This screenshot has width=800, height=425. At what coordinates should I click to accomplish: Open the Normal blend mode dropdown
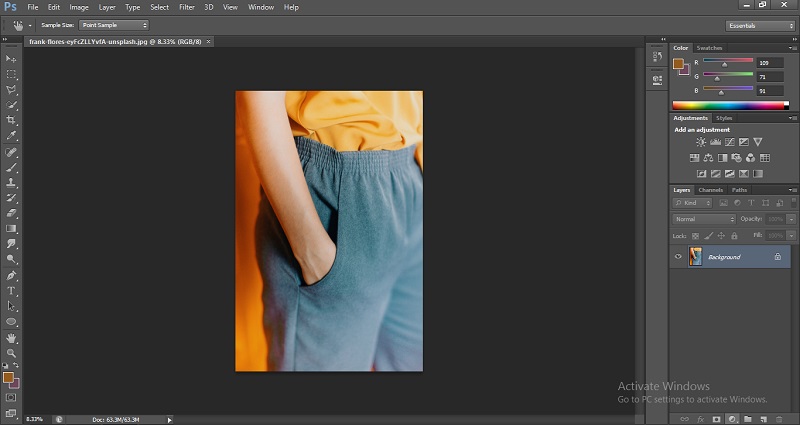click(x=704, y=219)
